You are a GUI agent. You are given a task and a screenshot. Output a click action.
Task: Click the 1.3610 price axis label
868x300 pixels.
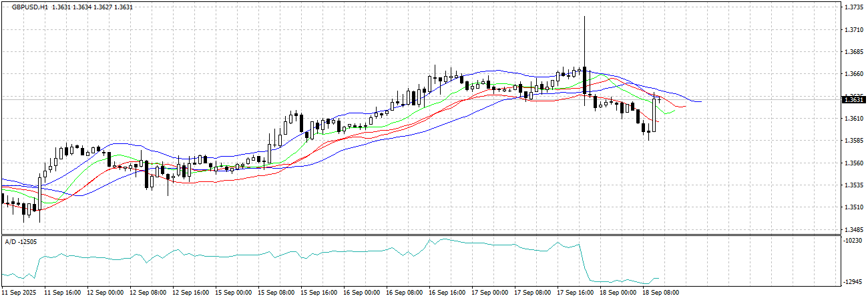[x=853, y=119]
